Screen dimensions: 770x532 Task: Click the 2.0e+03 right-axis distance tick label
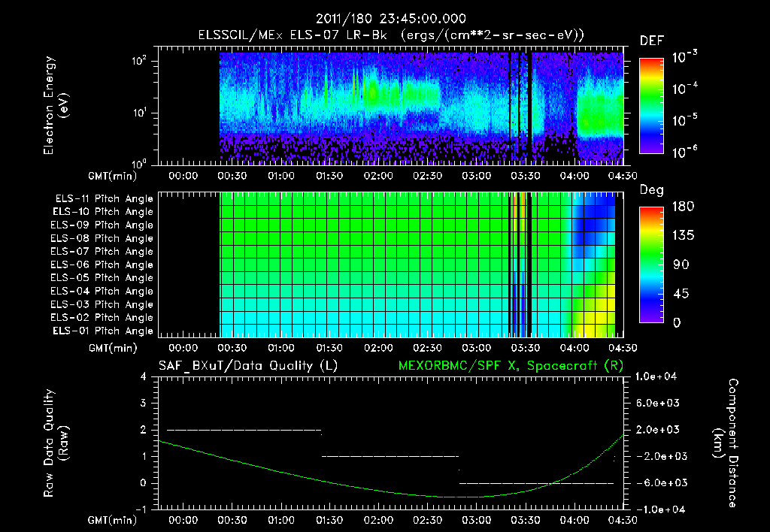[657, 430]
